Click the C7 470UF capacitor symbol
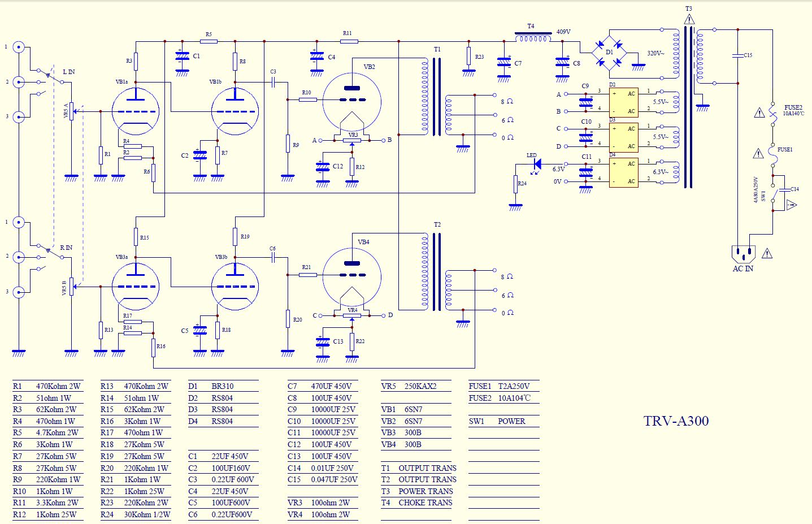The height and width of the screenshot is (524, 812). click(x=505, y=62)
